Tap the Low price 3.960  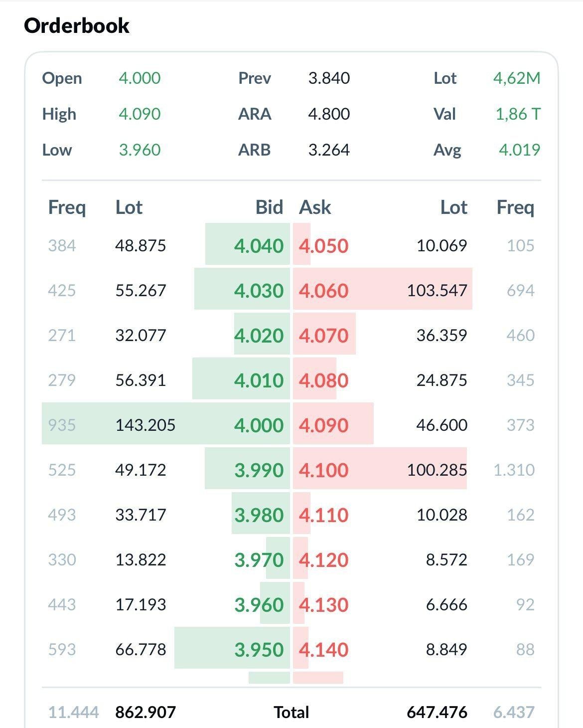140,150
